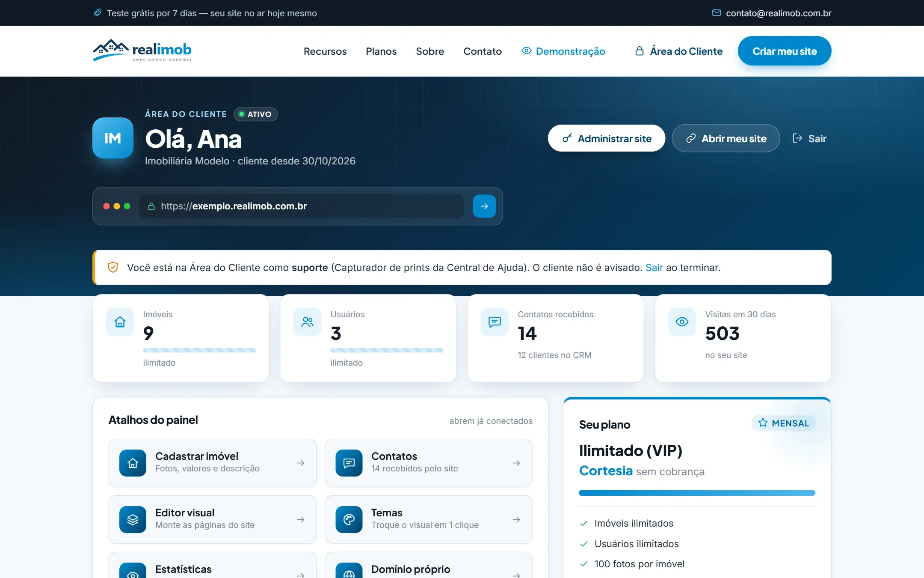The width and height of the screenshot is (924, 578).
Task: Open Estatísticas shortcut card
Action: coord(213,565)
